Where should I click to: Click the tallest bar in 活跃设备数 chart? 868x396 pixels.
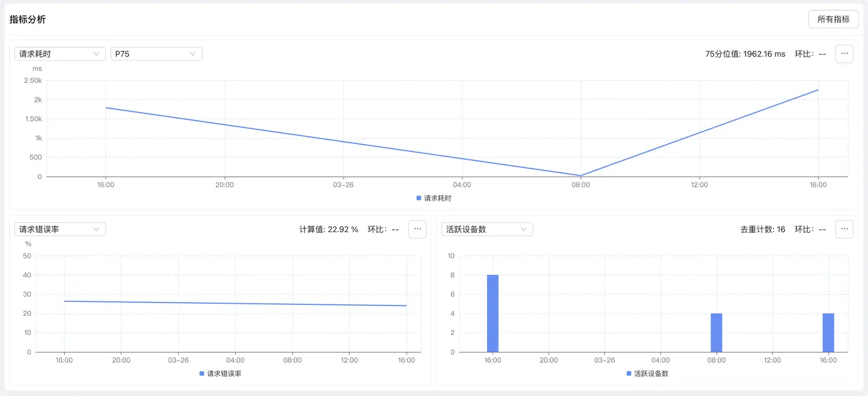click(x=492, y=313)
